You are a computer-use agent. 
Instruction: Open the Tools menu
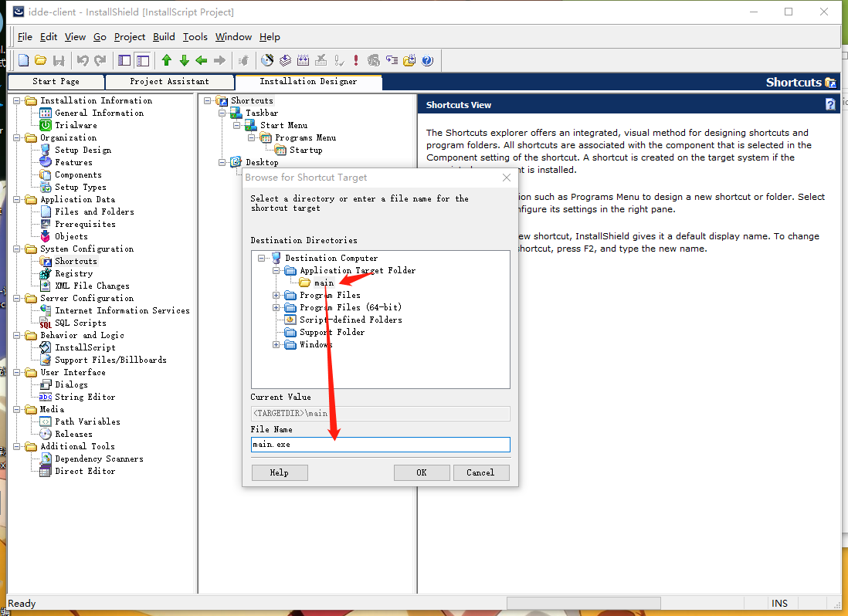[x=195, y=37]
